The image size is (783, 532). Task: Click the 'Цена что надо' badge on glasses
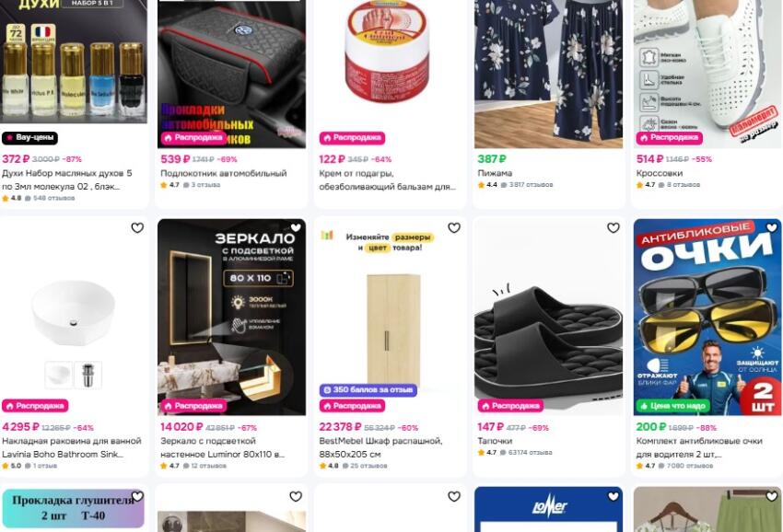pos(672,406)
